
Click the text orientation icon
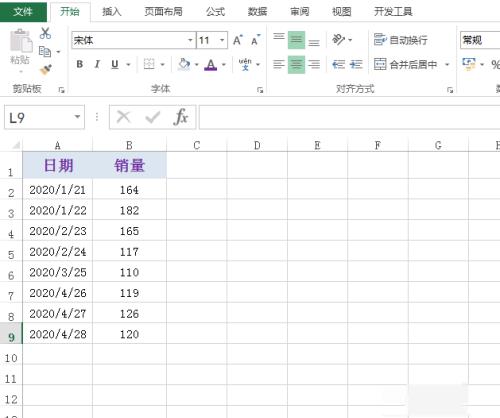click(x=338, y=40)
